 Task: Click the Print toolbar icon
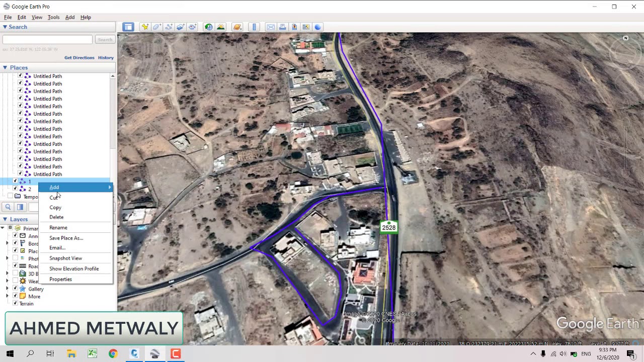(282, 27)
